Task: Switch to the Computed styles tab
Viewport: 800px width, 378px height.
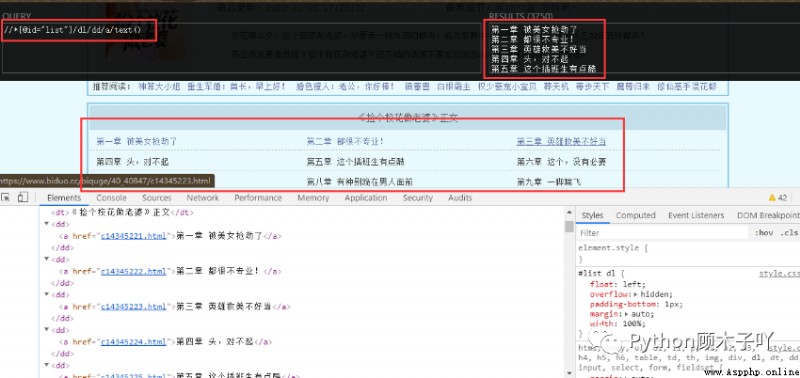Action: click(635, 215)
